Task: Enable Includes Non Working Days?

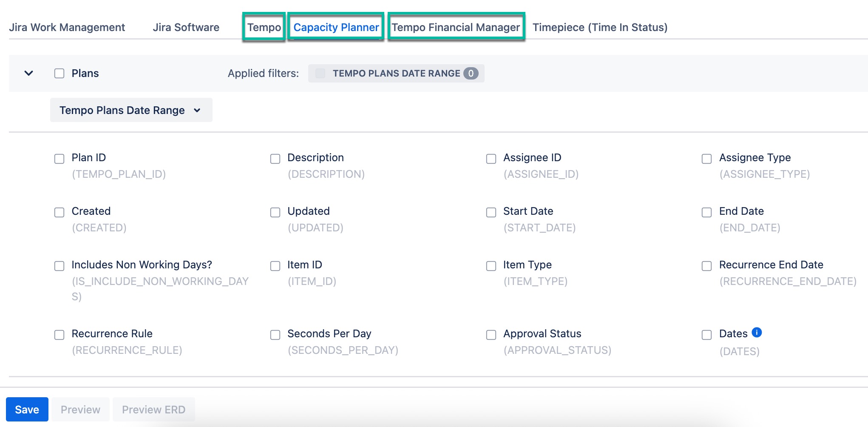Action: pyautogui.click(x=59, y=266)
